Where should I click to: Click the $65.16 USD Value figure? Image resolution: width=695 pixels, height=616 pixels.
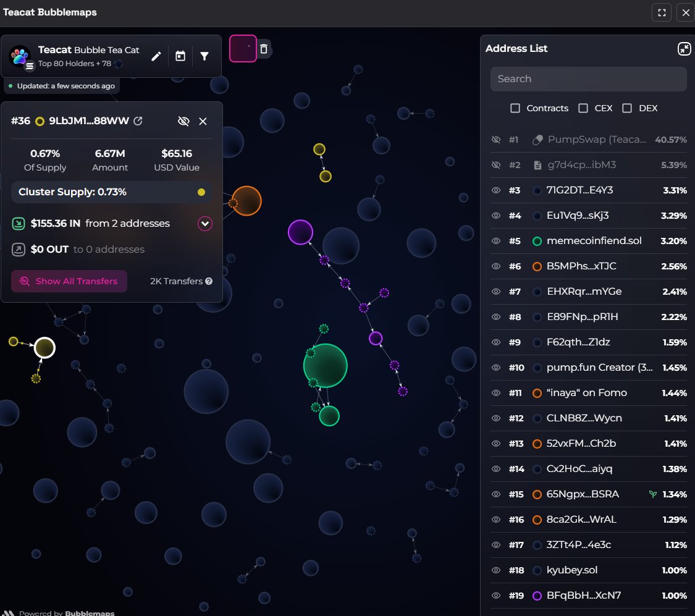[x=177, y=153]
